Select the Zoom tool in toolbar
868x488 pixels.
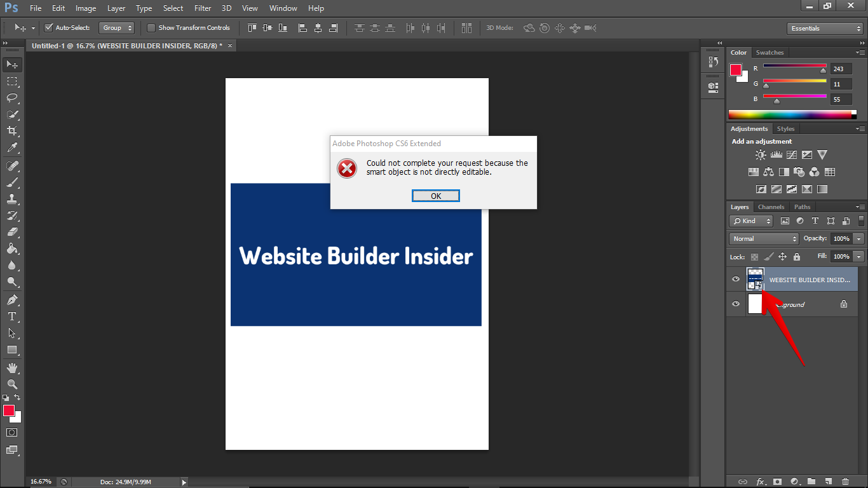click(x=12, y=384)
